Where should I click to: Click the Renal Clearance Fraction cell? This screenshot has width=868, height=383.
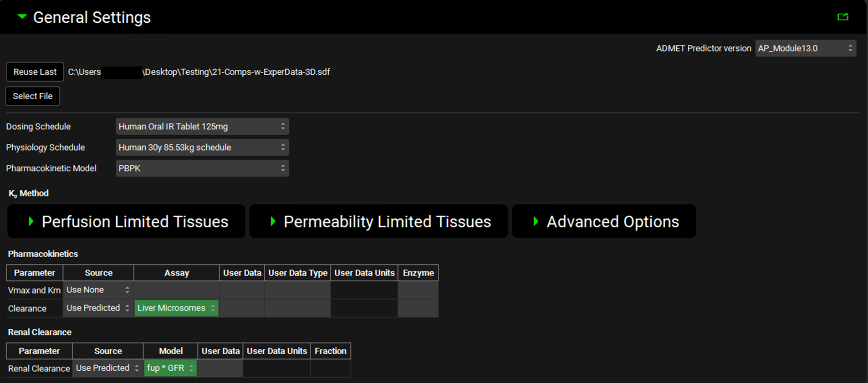point(330,368)
